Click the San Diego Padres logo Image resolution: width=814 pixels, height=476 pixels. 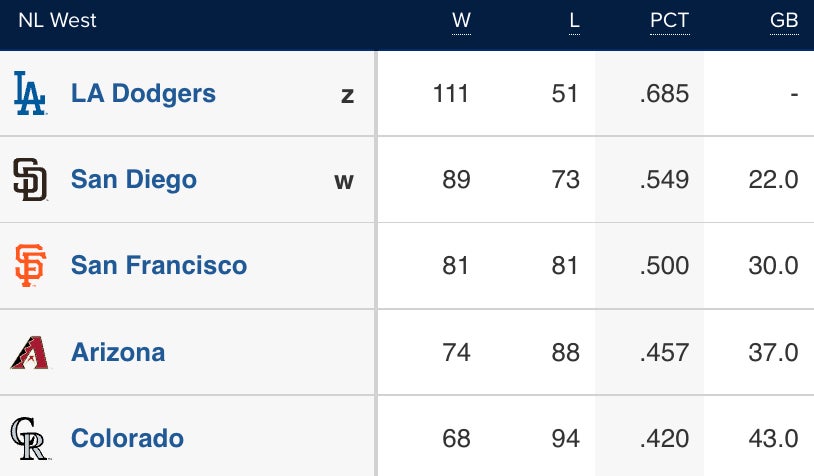pyautogui.click(x=30, y=180)
